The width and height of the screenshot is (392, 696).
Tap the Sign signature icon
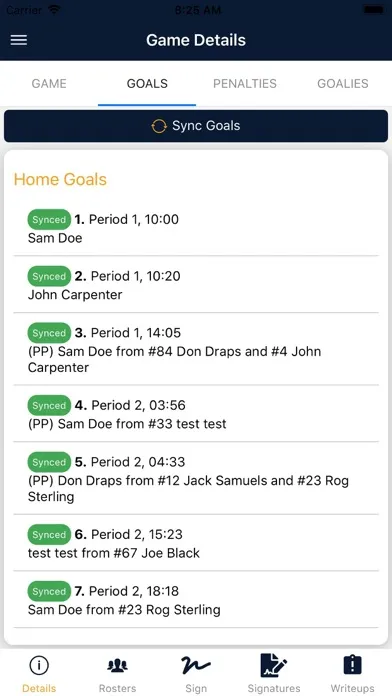196,665
